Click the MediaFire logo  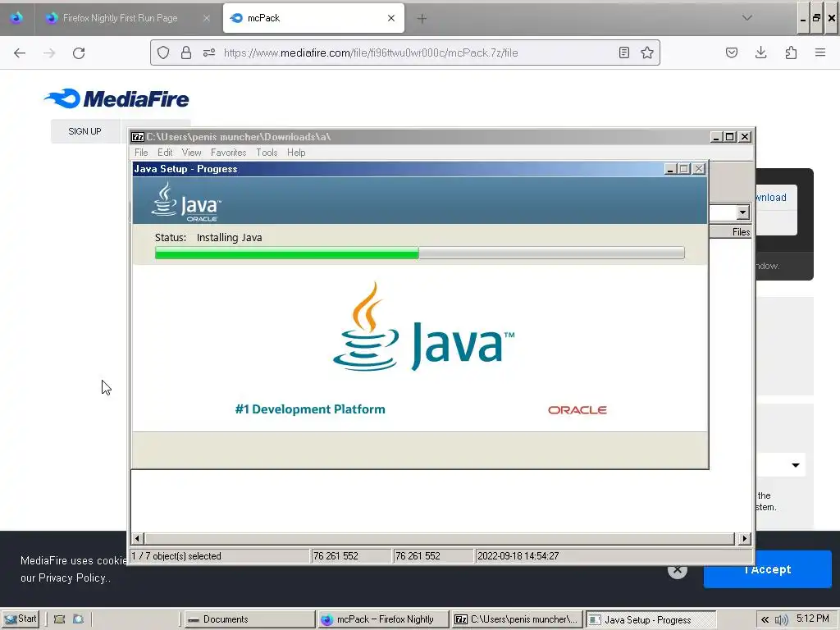(116, 98)
